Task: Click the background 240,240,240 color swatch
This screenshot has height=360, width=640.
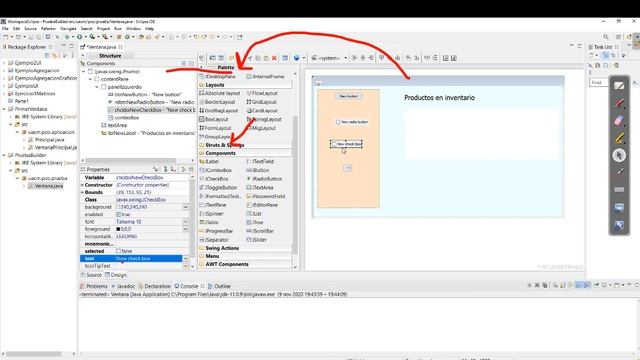Action: [118, 207]
